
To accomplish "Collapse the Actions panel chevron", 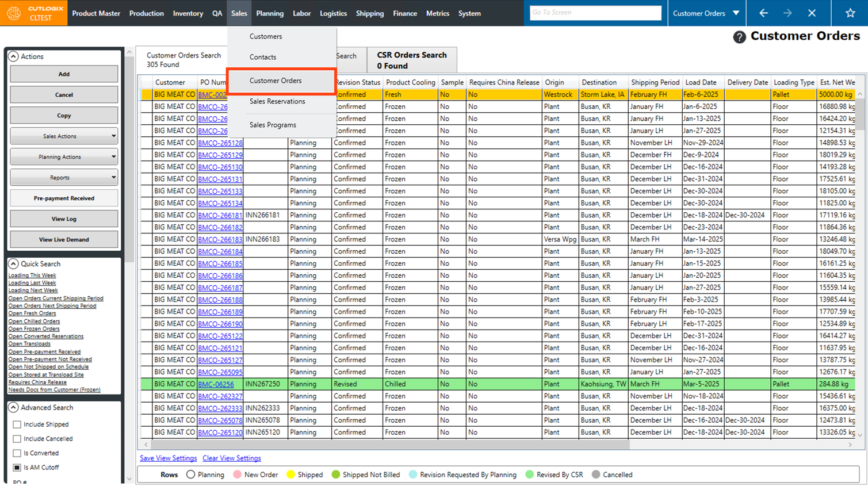I will pos(13,56).
